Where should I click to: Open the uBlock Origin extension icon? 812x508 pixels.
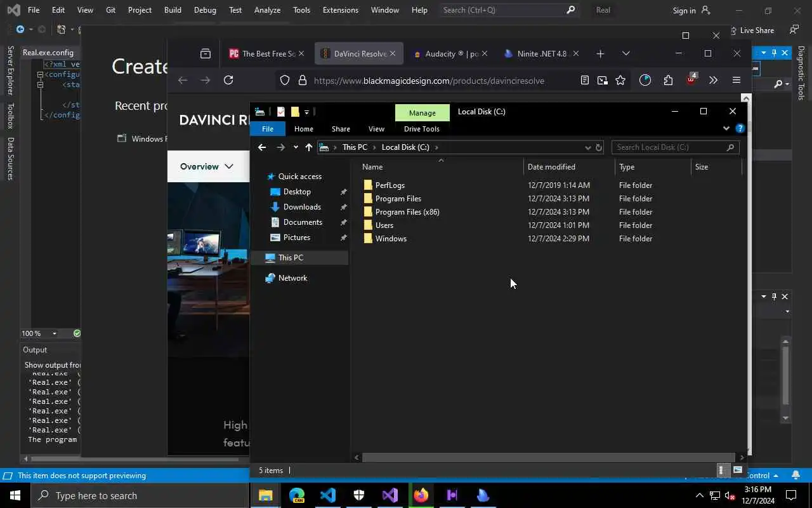pyautogui.click(x=691, y=80)
